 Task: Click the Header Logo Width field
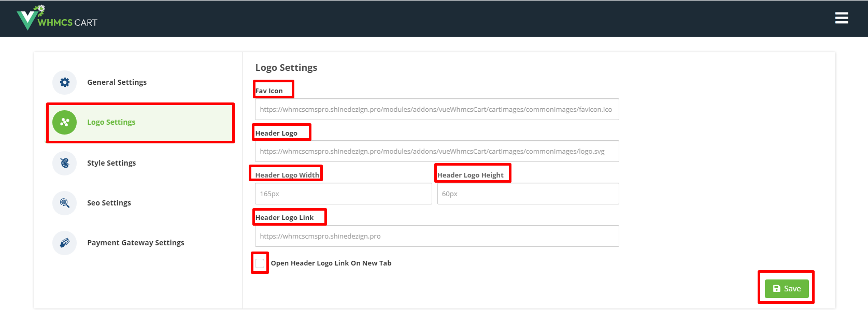point(343,194)
